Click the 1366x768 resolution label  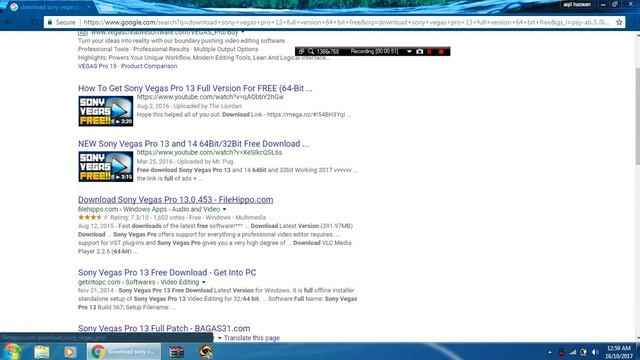pyautogui.click(x=328, y=51)
